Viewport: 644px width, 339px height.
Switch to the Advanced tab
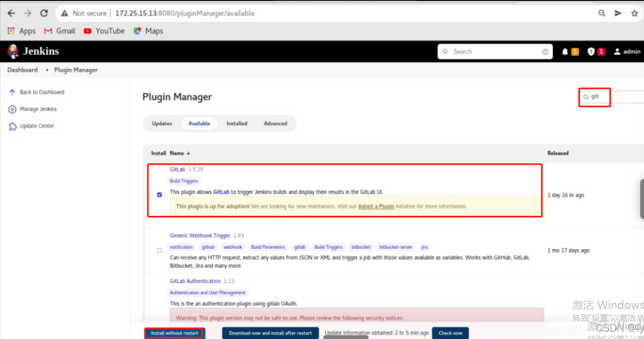[275, 123]
